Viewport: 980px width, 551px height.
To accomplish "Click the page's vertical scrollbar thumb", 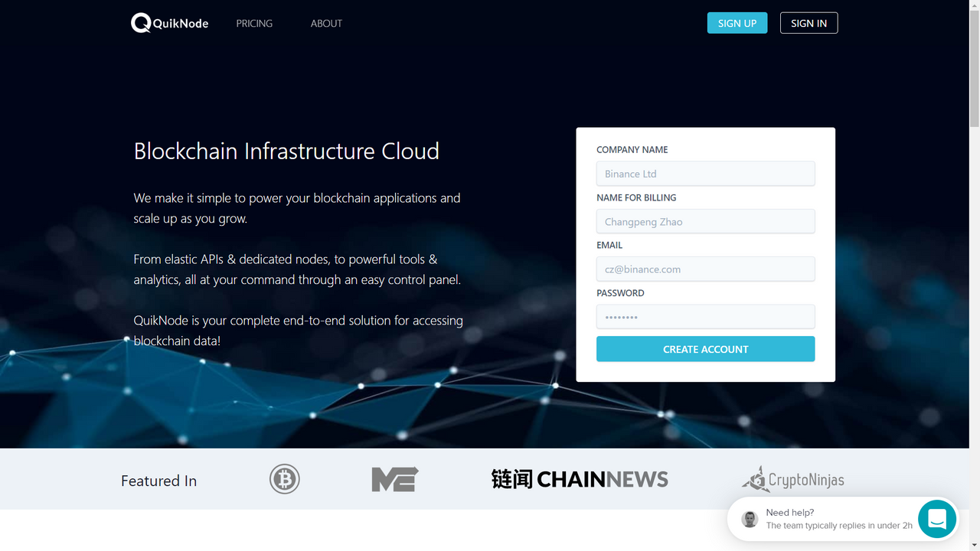I will 974,69.
